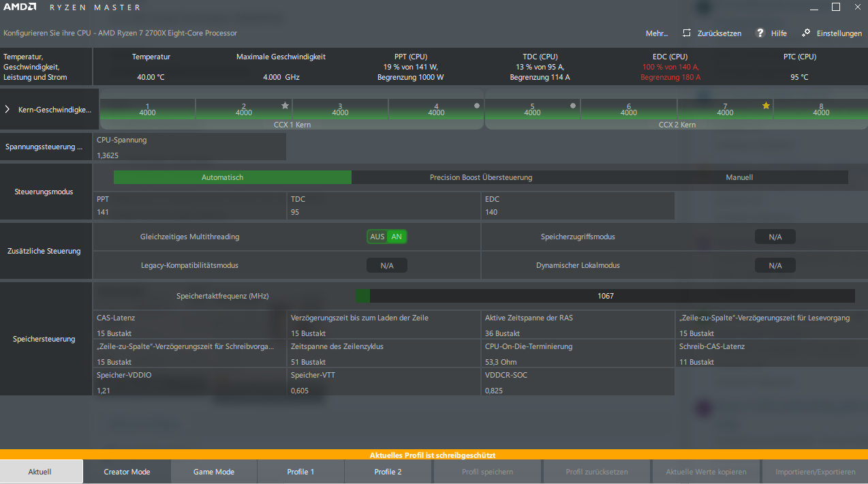The image size is (868, 484).
Task: Open Hilfe question mark icon
Action: [x=760, y=33]
